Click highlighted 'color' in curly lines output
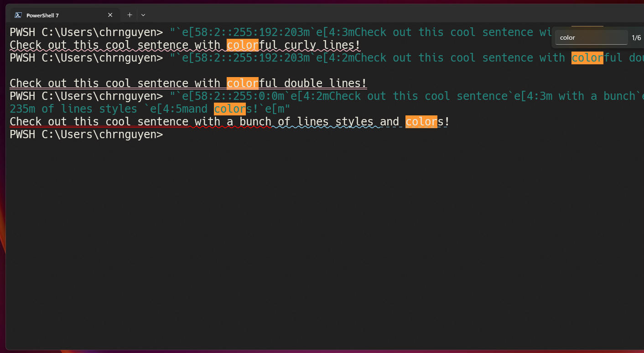 click(243, 45)
